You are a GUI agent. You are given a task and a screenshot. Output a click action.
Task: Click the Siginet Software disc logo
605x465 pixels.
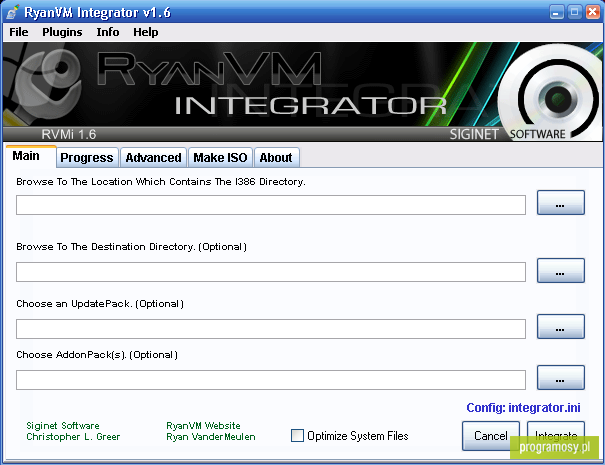pyautogui.click(x=554, y=94)
